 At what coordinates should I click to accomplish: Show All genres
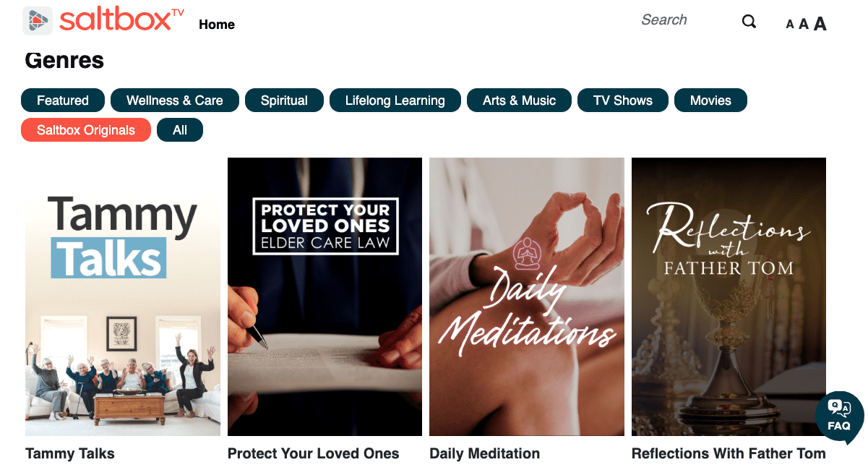pyautogui.click(x=180, y=130)
